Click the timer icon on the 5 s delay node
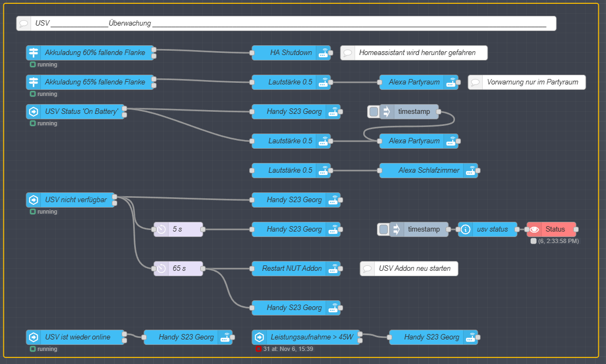606x364 pixels. click(161, 229)
